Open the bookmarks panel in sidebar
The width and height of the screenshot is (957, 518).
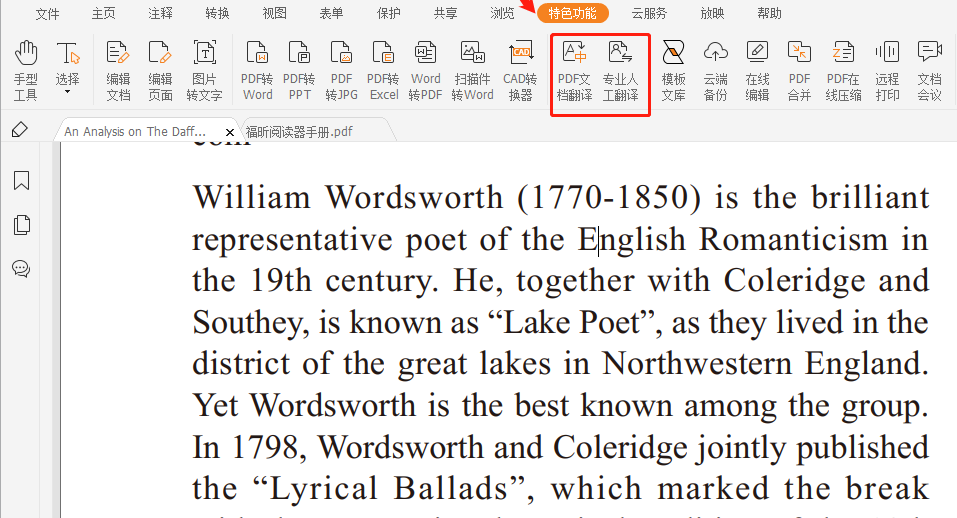pyautogui.click(x=21, y=181)
